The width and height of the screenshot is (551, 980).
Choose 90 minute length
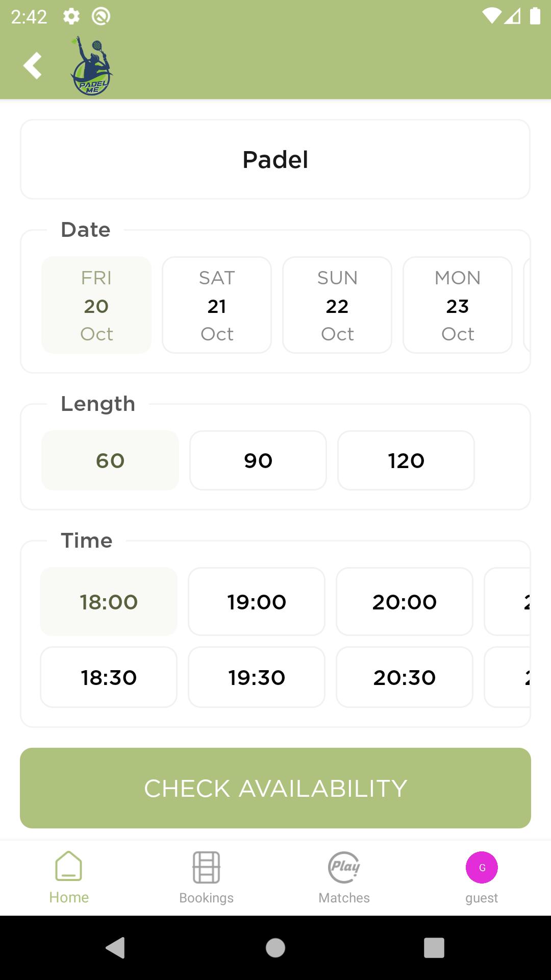click(x=258, y=460)
